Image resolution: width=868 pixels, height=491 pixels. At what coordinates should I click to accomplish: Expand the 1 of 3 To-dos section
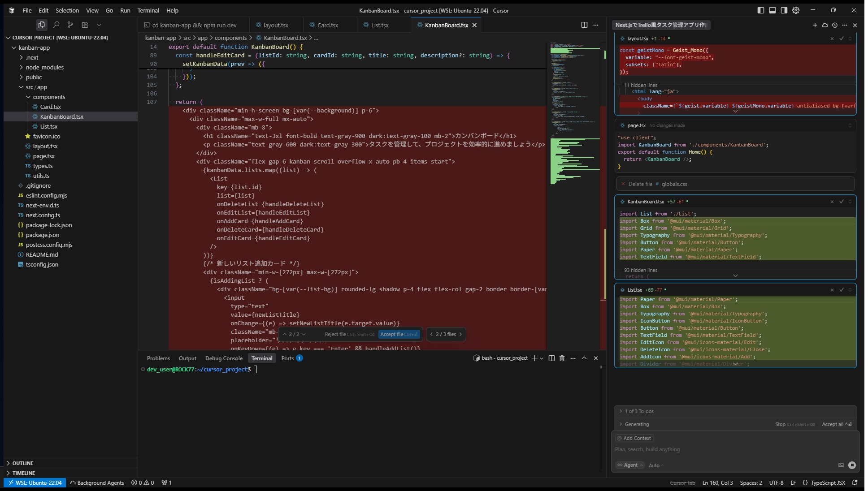coord(639,411)
